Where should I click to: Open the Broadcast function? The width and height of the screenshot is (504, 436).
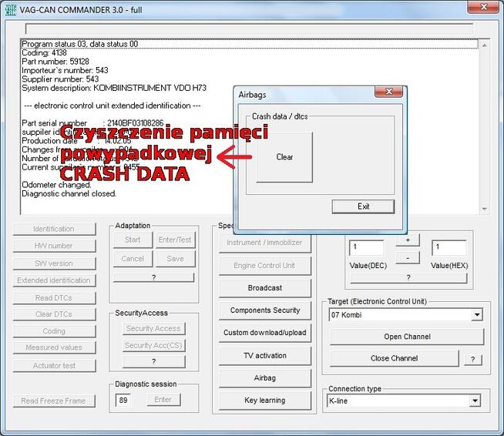pyautogui.click(x=264, y=288)
